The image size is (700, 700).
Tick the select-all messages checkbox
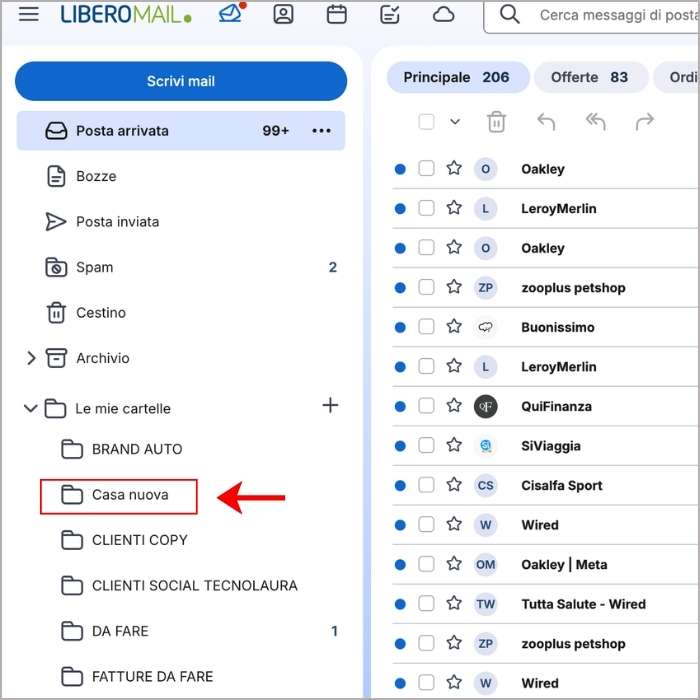pos(426,121)
